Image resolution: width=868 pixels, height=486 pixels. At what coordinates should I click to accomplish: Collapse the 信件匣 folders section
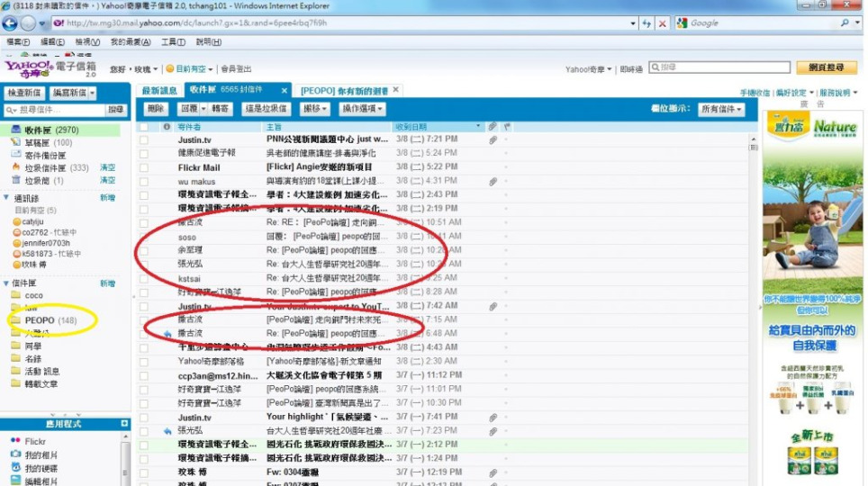[x=6, y=283]
